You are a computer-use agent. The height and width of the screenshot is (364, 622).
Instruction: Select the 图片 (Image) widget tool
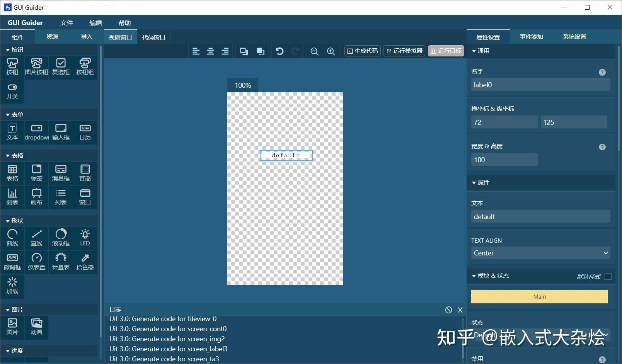[x=12, y=327]
